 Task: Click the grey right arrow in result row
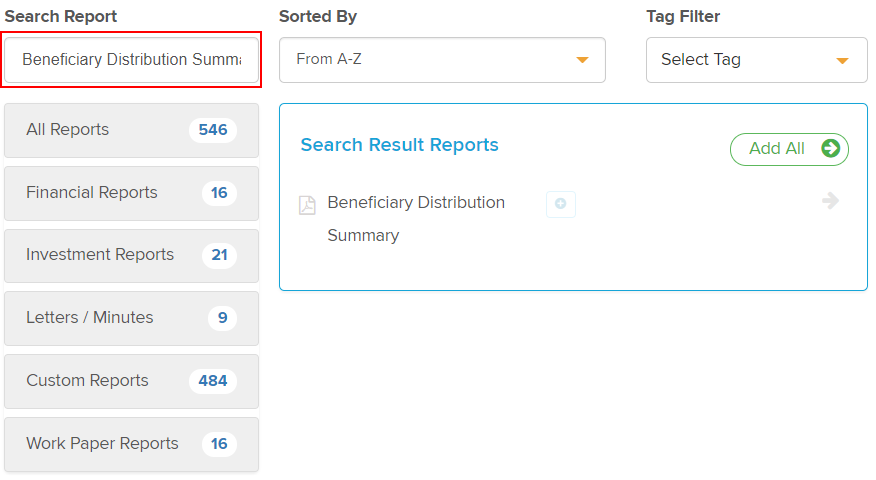830,201
